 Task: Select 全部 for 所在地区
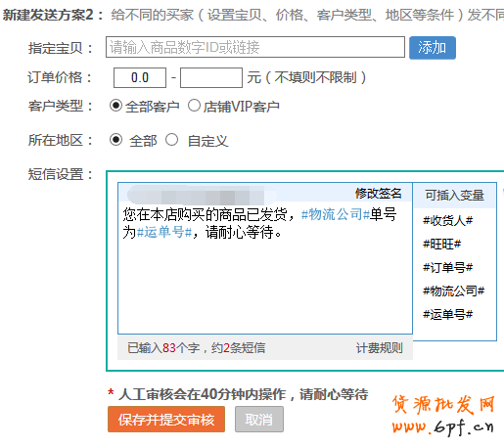(115, 140)
